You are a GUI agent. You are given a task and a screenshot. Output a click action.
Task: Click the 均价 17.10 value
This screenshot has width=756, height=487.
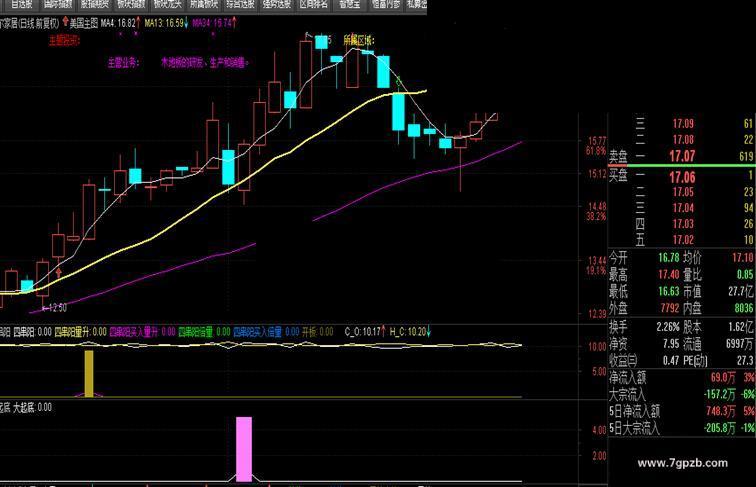coord(743,257)
